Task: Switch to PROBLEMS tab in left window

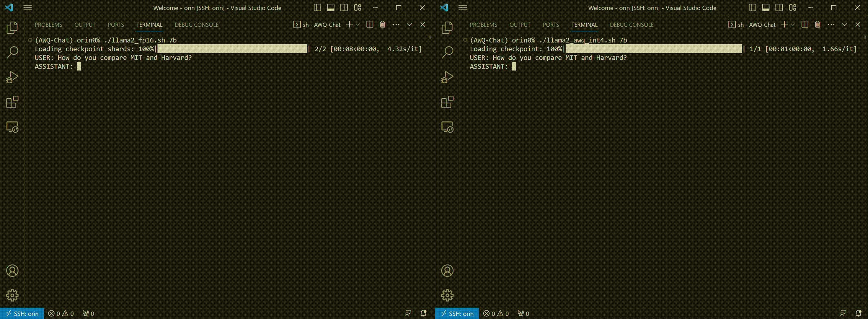Action: (x=48, y=25)
